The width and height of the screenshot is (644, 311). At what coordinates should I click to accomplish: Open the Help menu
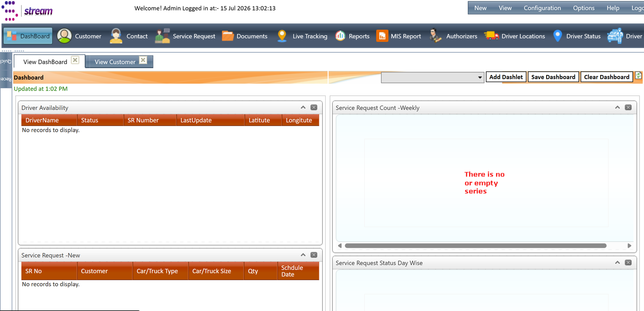[x=613, y=8]
